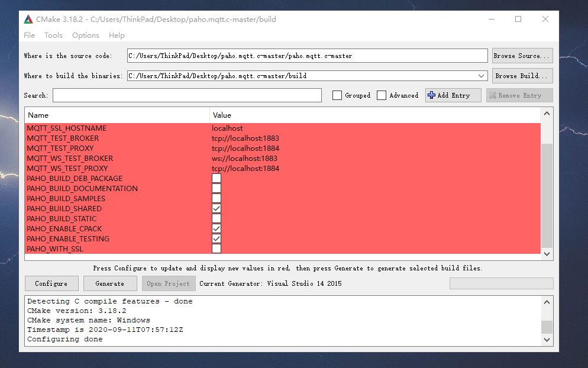Expand the build binaries path dropdown

click(x=481, y=76)
